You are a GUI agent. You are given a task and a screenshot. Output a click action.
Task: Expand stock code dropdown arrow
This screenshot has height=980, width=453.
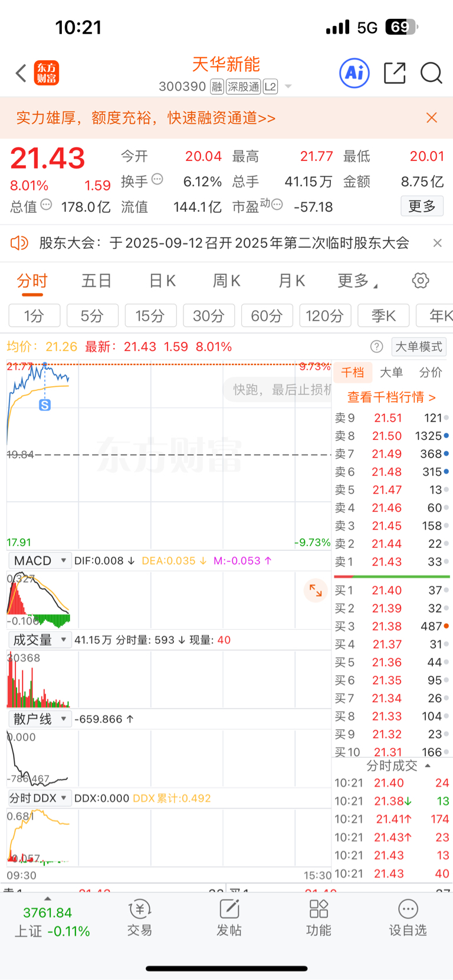(288, 87)
